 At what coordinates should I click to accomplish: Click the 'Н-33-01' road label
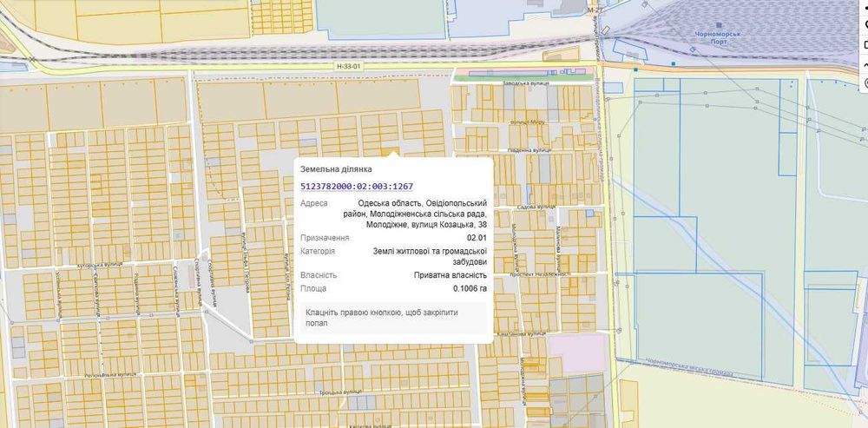pyautogui.click(x=349, y=65)
